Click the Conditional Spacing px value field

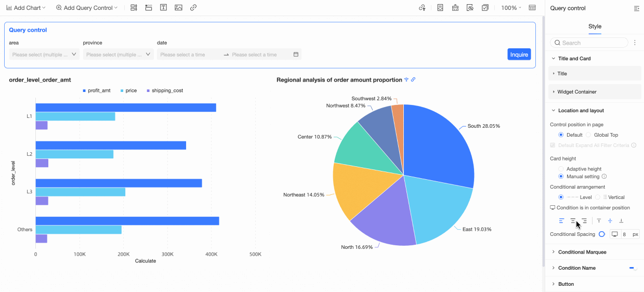pyautogui.click(x=627, y=234)
